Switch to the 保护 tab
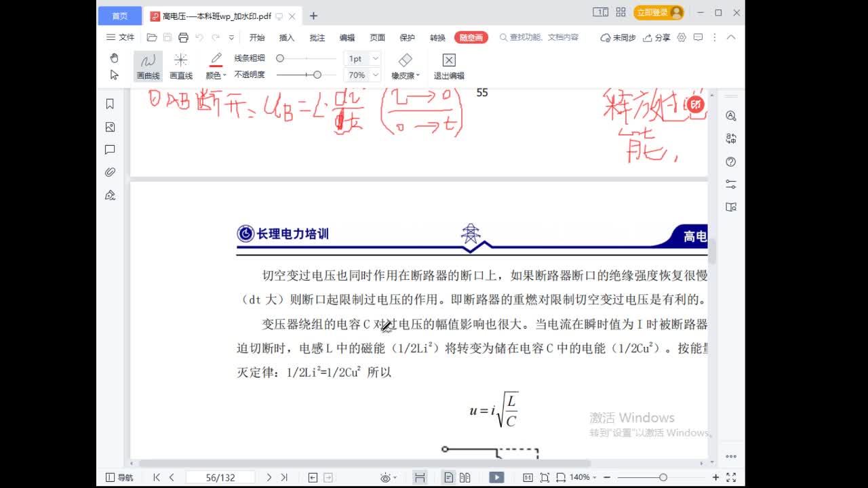868x488 pixels. [407, 38]
